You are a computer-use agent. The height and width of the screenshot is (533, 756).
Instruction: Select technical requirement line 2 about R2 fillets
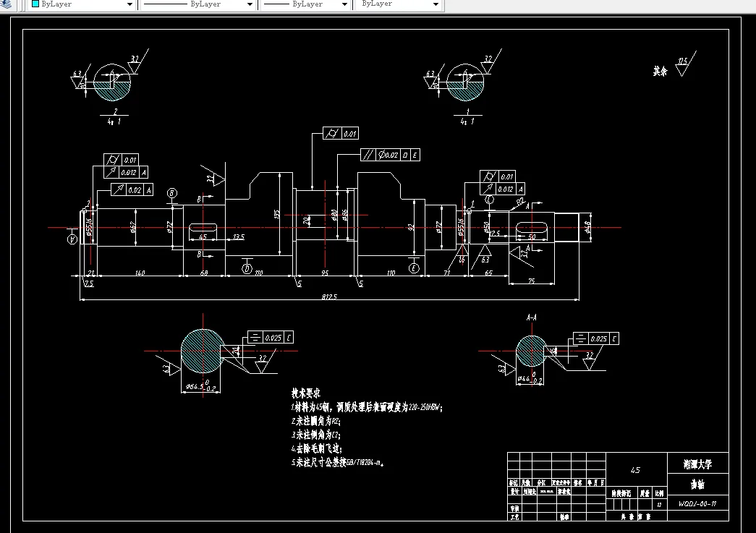[316, 421]
